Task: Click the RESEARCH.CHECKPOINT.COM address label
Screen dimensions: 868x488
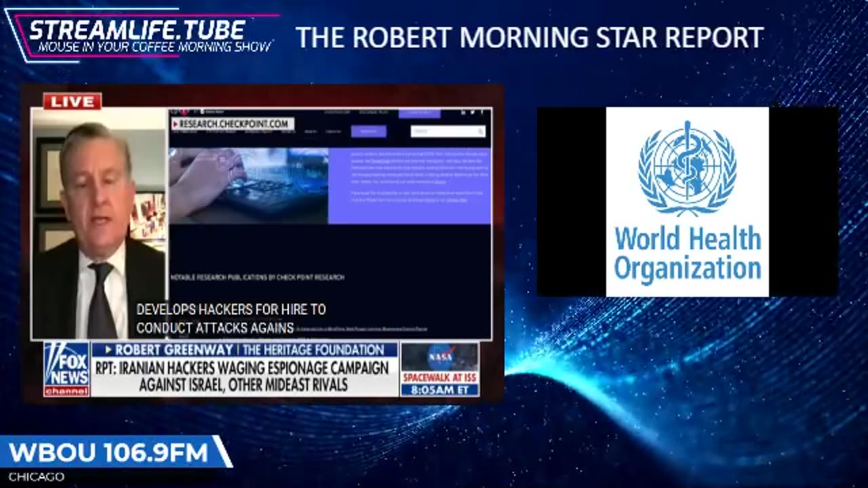Action: tap(233, 124)
